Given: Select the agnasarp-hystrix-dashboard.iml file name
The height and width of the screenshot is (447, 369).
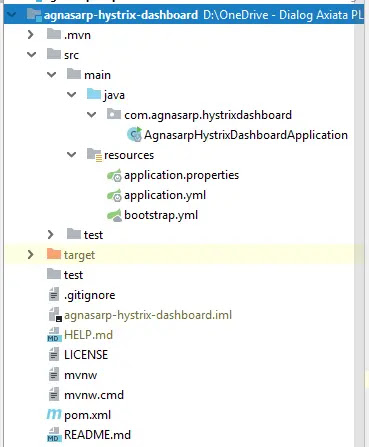Looking at the screenshot, I should tap(148, 315).
